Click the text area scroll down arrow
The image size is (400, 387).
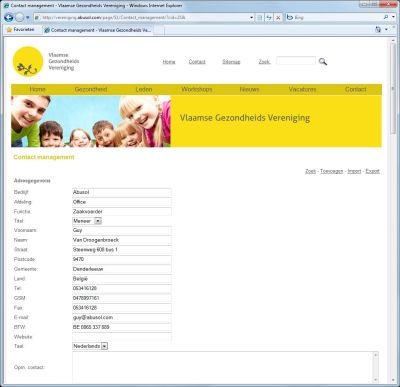click(x=376, y=380)
